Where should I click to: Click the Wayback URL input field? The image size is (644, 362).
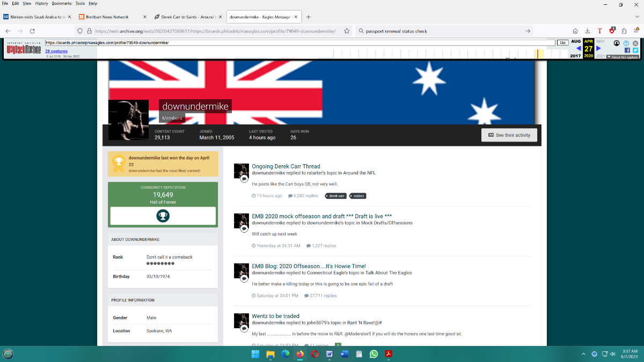click(x=301, y=42)
